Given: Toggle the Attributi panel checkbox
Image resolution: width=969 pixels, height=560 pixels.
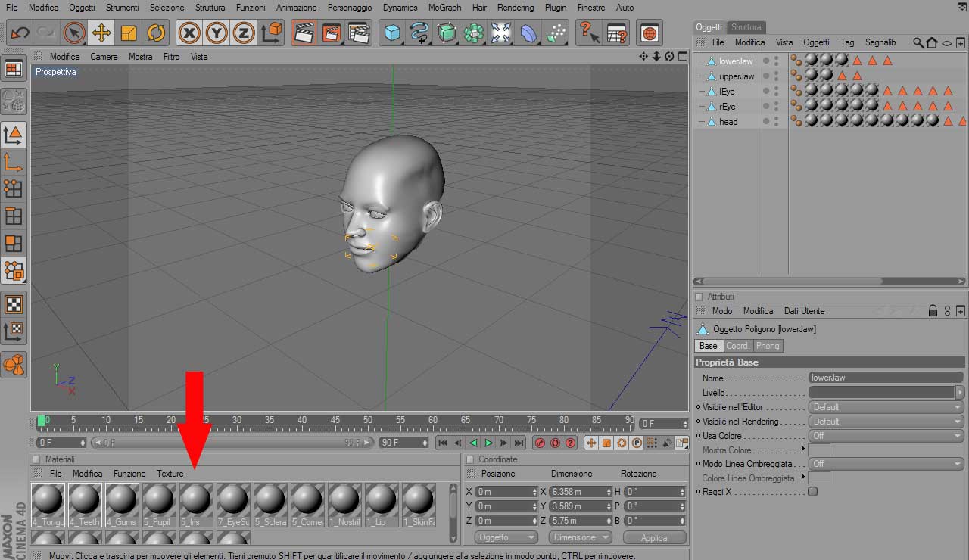Looking at the screenshot, I should point(699,297).
